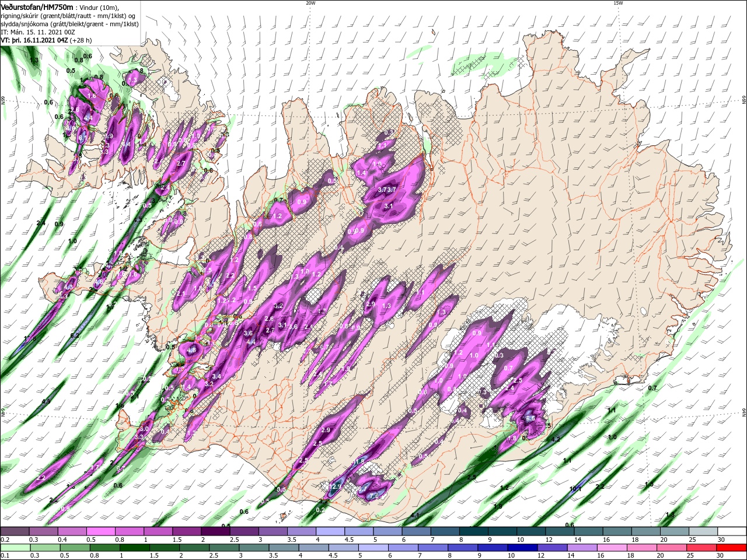Click the grey-purple 0.2–0.3 snow legend swatch

click(x=15, y=531)
